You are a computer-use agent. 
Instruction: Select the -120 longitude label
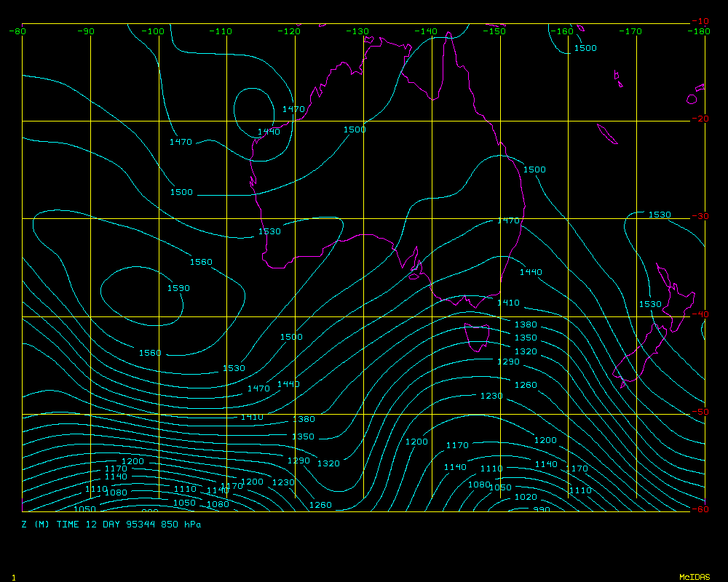pos(290,31)
